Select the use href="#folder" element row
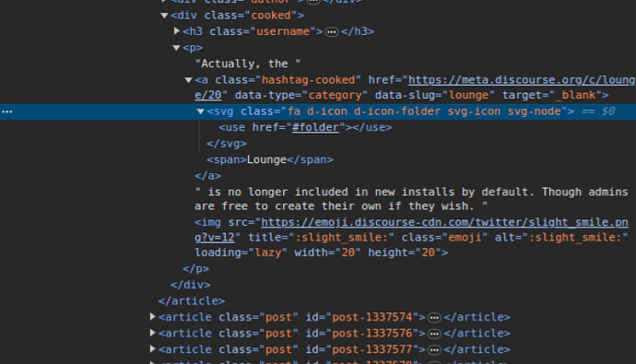 [x=305, y=127]
